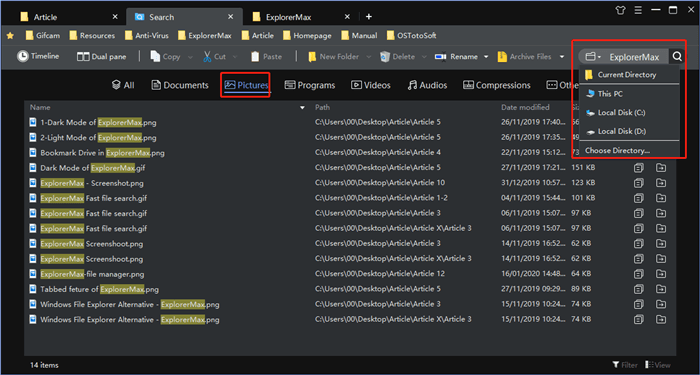Click the Cut scissors button
Viewport: 700px width, 375px height.
[214, 57]
